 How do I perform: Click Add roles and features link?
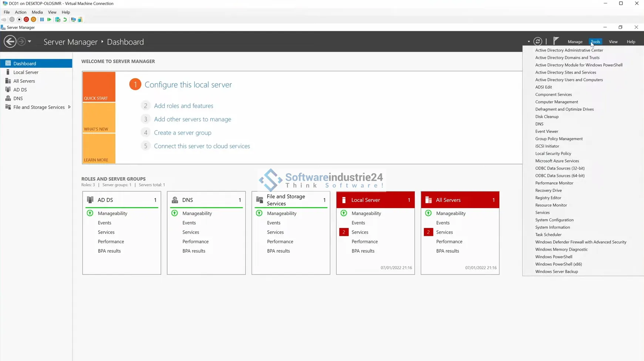pos(183,106)
